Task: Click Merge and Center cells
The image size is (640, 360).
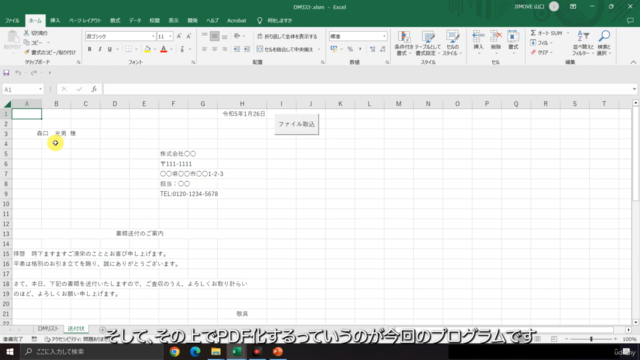Action: [285, 49]
